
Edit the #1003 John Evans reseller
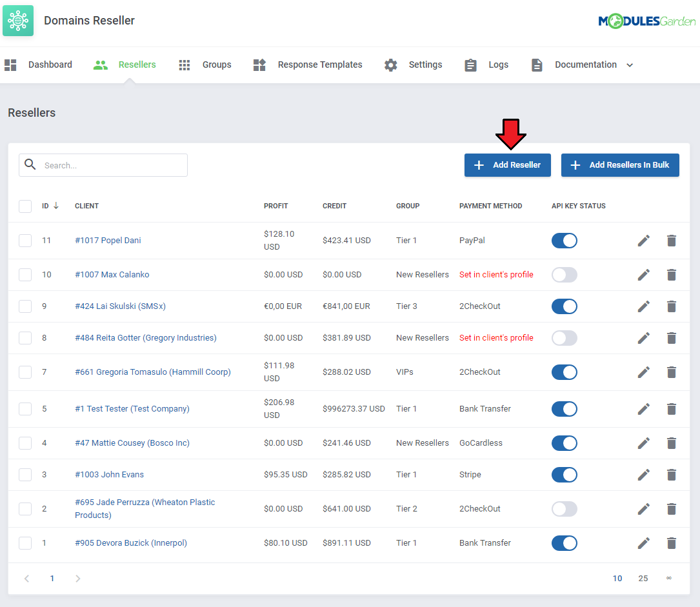click(x=643, y=475)
